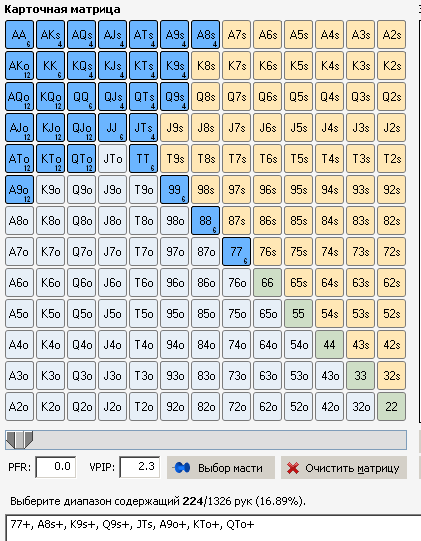Toggle the 98s suited cell
This screenshot has height=541, width=421.
(x=206, y=190)
